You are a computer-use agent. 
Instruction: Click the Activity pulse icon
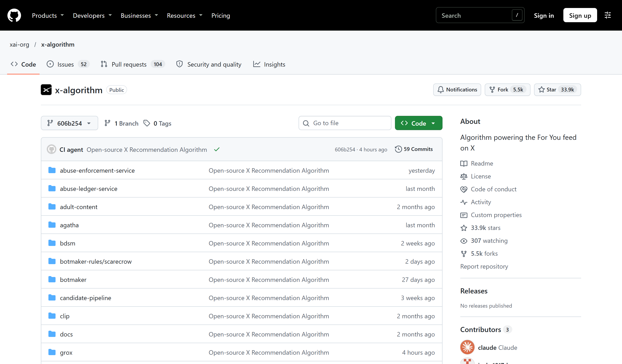pyautogui.click(x=464, y=202)
